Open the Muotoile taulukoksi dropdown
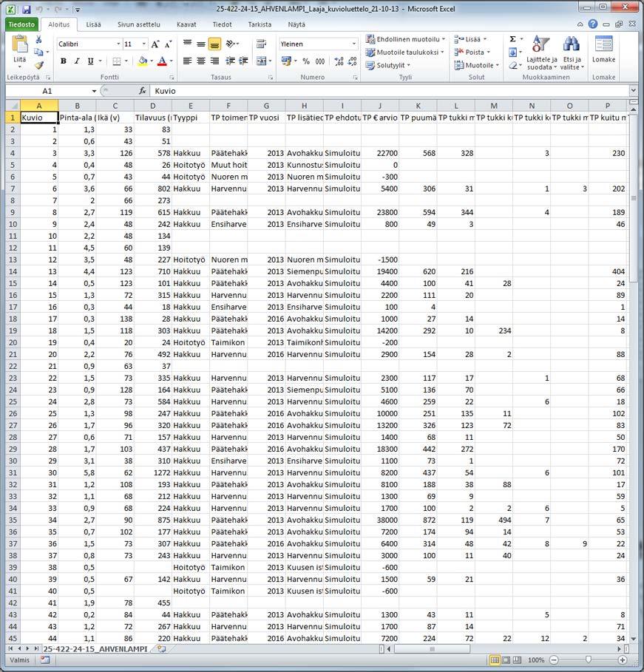The width and height of the screenshot is (644, 672). point(405,52)
